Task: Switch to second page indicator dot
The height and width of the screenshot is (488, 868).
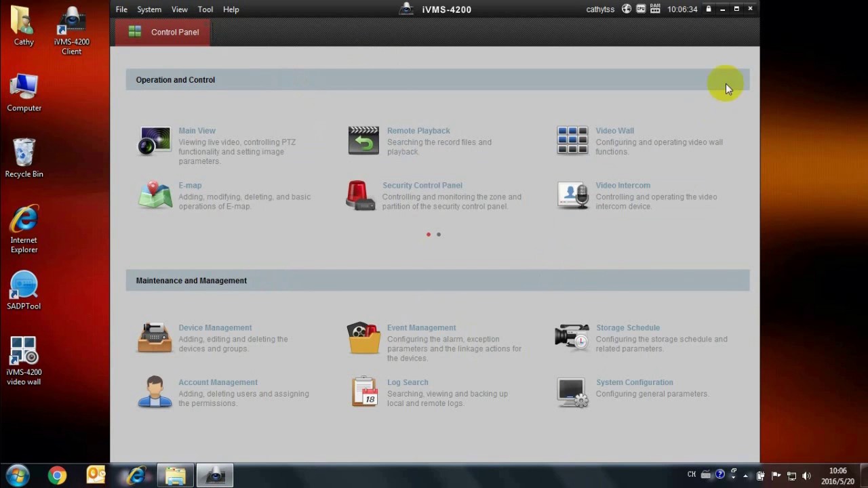Action: click(x=439, y=235)
